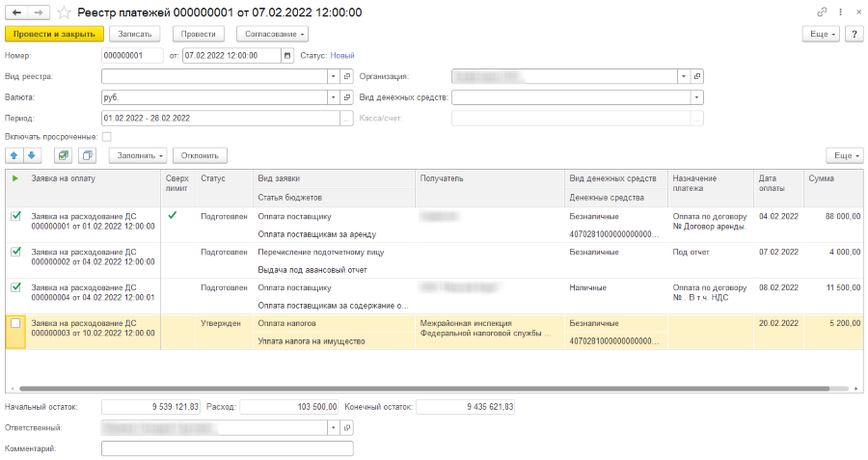Close the document with the X icon

(x=858, y=12)
